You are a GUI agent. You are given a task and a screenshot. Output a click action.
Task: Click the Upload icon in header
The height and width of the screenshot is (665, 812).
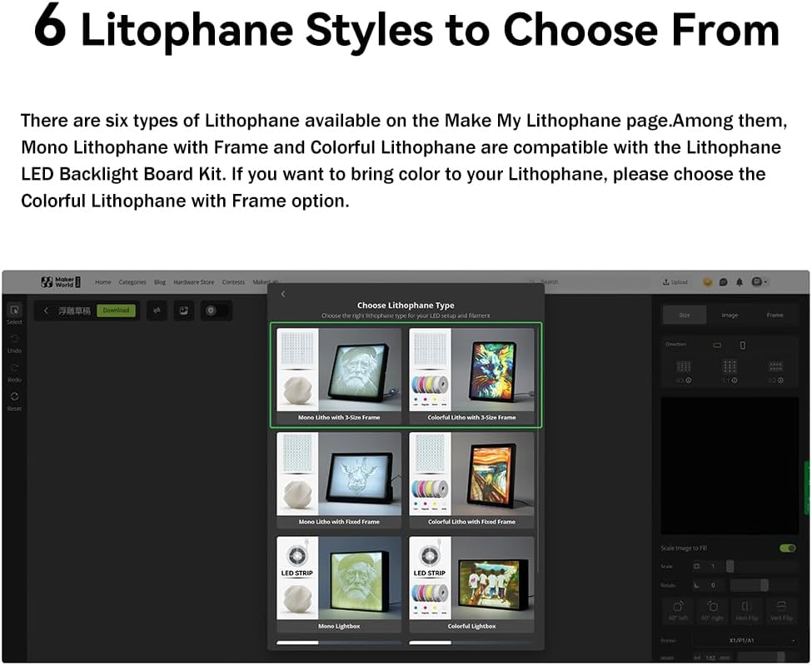click(x=666, y=282)
